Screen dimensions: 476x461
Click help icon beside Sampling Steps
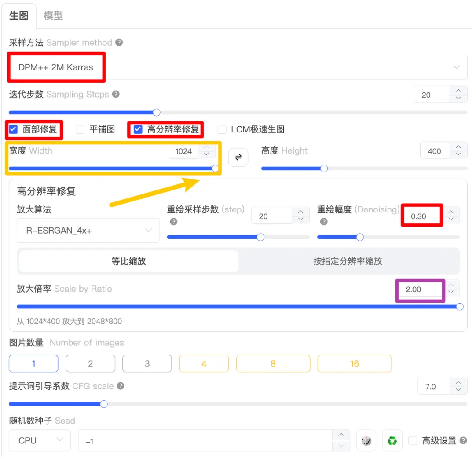(116, 94)
